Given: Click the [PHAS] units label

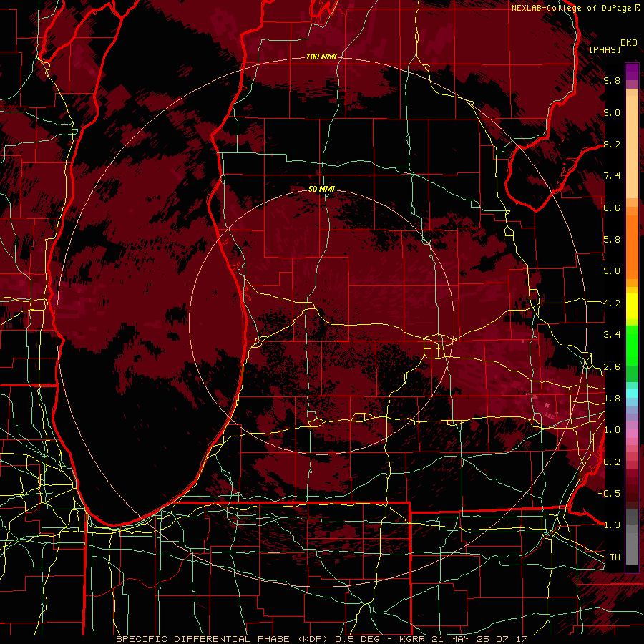Looking at the screenshot, I should (605, 49).
